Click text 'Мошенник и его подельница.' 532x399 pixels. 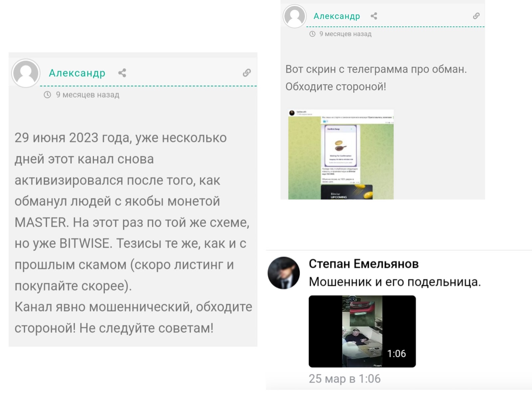tap(395, 282)
